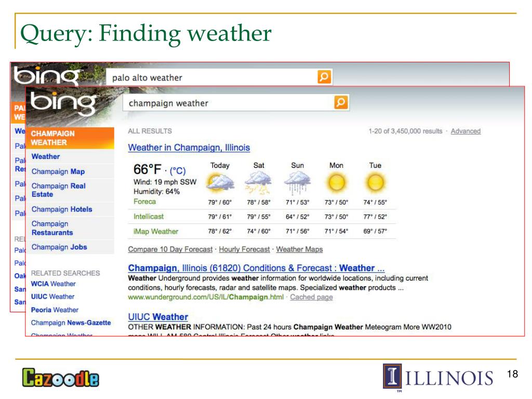The height and width of the screenshot is (399, 532).
Task: Click the www.wunderground.com/US/IL/Champaign.html URL
Action: tap(206, 297)
